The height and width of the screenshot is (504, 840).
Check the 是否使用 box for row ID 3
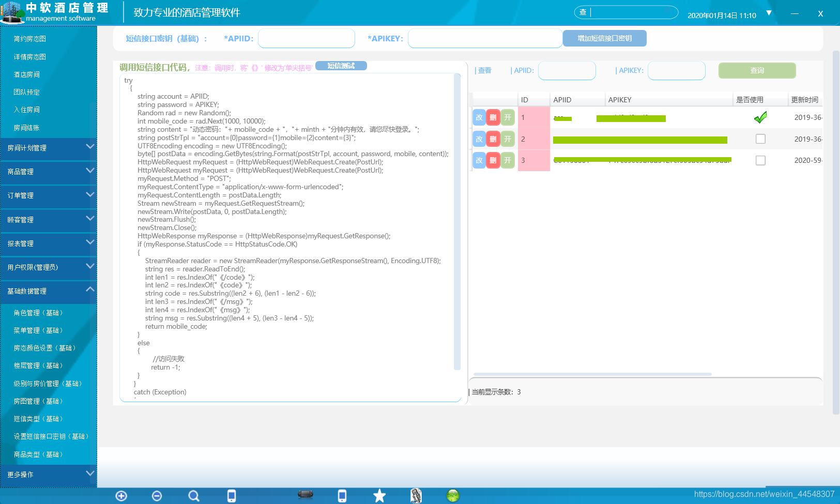760,160
